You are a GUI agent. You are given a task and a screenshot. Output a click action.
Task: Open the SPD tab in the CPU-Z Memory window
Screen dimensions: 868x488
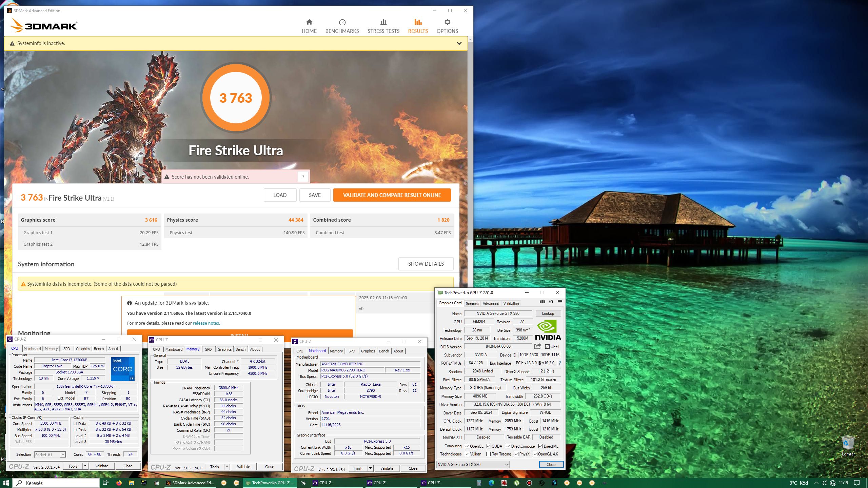pyautogui.click(x=208, y=349)
